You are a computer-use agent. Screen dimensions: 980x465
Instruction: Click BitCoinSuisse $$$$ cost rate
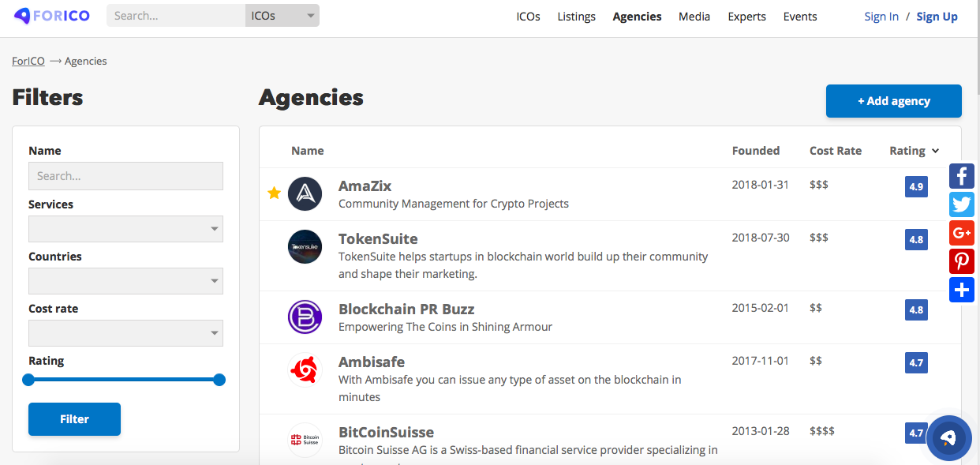point(822,431)
